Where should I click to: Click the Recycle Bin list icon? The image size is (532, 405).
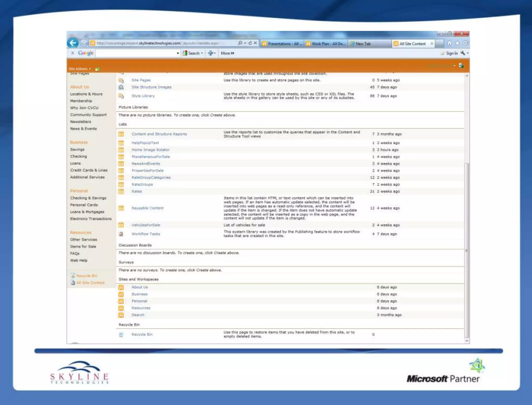(121, 335)
